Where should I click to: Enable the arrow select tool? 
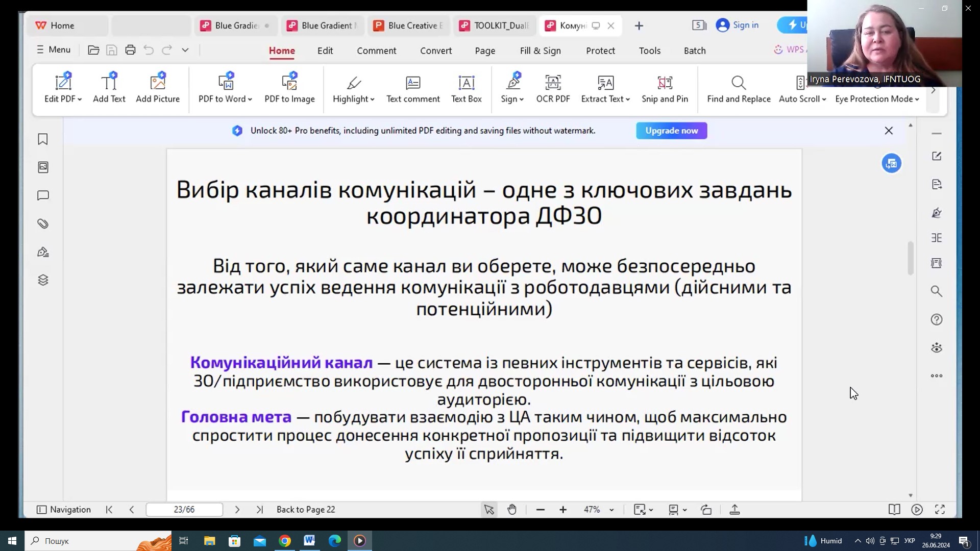click(488, 509)
